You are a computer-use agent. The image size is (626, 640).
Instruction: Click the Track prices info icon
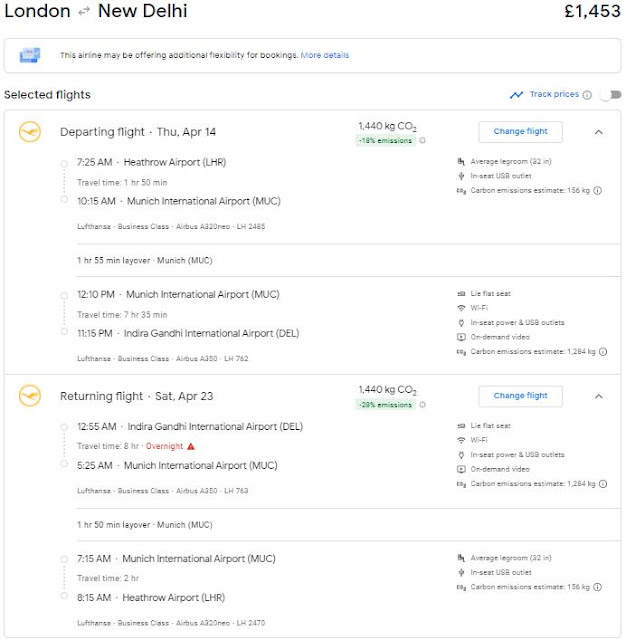(x=587, y=95)
